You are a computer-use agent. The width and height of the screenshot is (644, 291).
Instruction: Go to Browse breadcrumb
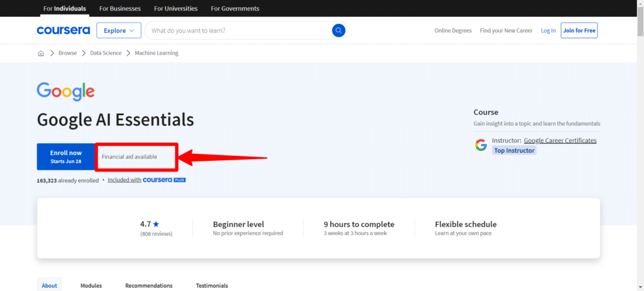[67, 53]
